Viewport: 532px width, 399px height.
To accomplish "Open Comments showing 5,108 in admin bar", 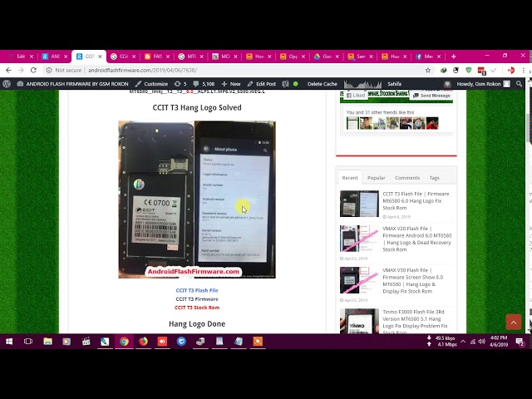I will 204,84.
